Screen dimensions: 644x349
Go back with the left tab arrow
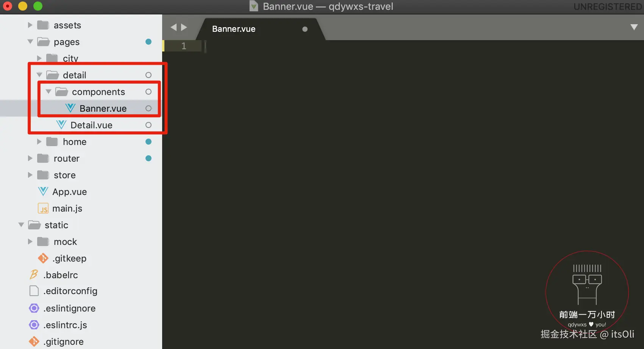[x=174, y=27]
